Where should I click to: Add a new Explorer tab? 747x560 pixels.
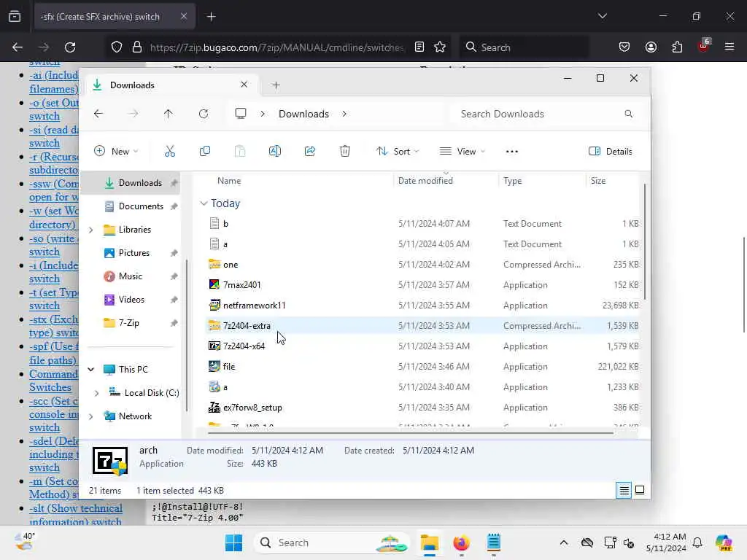276,85
